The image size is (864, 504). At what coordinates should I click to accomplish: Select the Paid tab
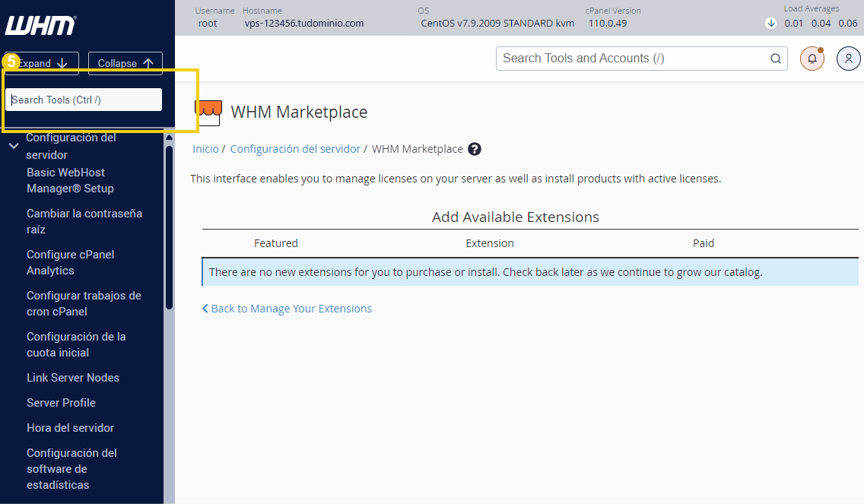[704, 243]
